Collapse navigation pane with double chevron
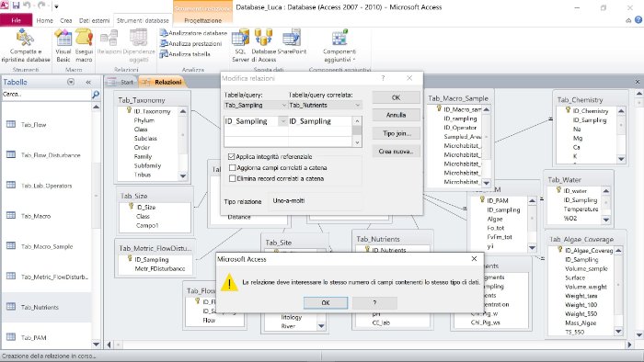This screenshot has height=362, width=644. click(x=88, y=82)
